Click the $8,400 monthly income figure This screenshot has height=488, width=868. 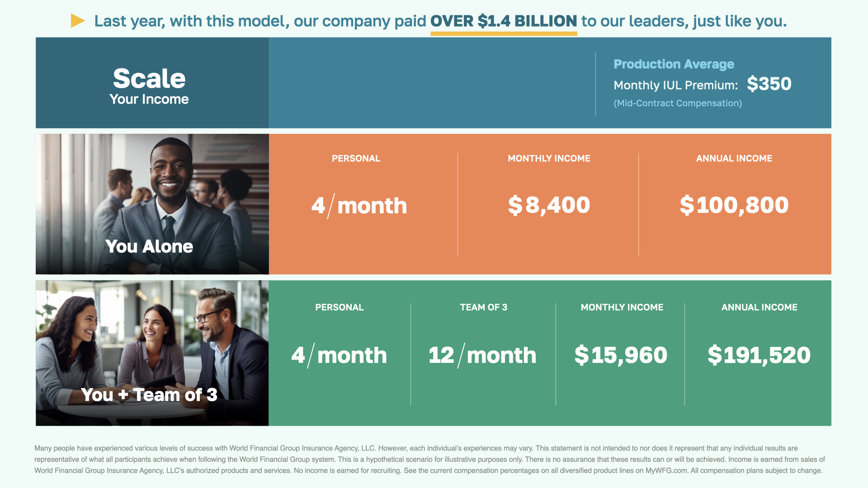[x=549, y=205]
